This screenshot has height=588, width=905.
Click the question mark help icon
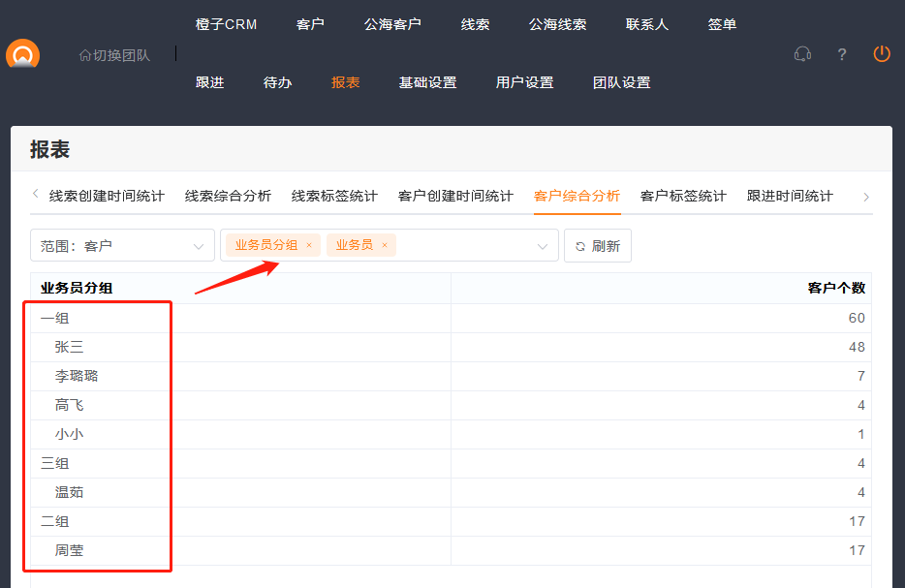click(842, 54)
